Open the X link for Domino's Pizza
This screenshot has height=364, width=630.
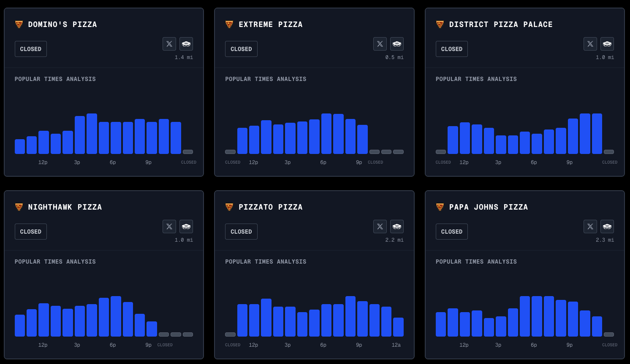click(x=169, y=44)
